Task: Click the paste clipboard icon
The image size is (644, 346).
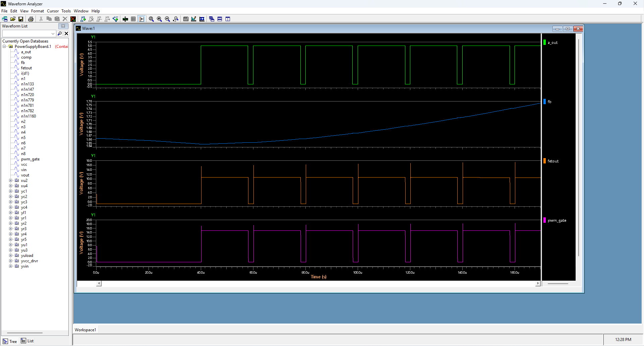Action: 57,19
